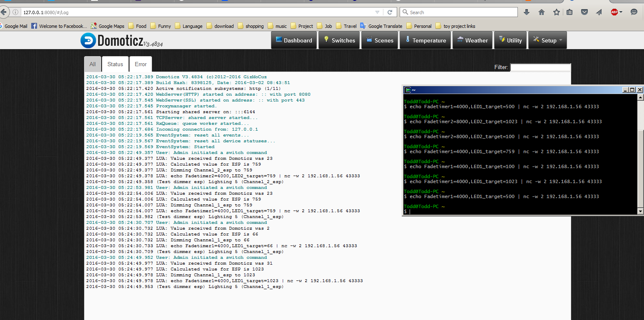Open Google Mail bookmark
The width and height of the screenshot is (644, 320).
click(x=14, y=26)
